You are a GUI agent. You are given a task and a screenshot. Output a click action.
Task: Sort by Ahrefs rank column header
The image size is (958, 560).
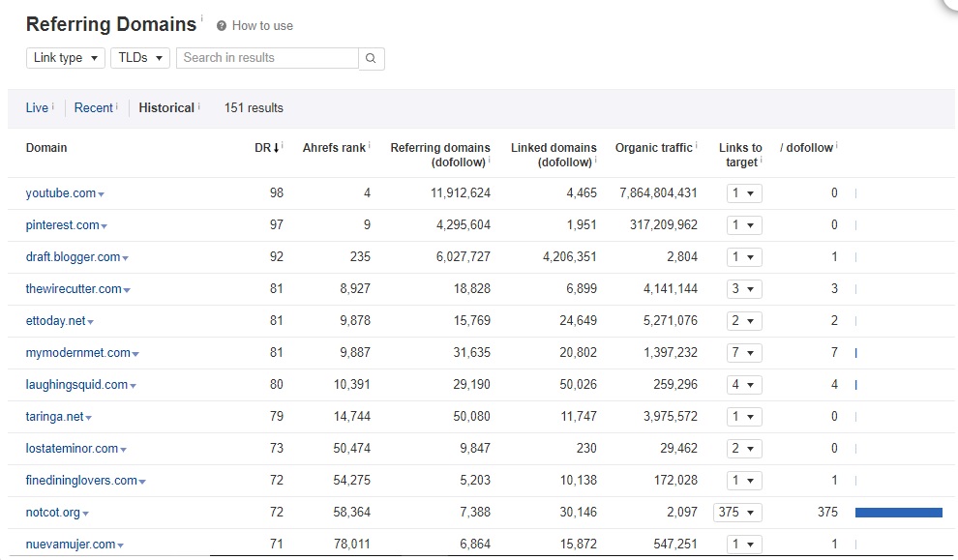click(334, 148)
